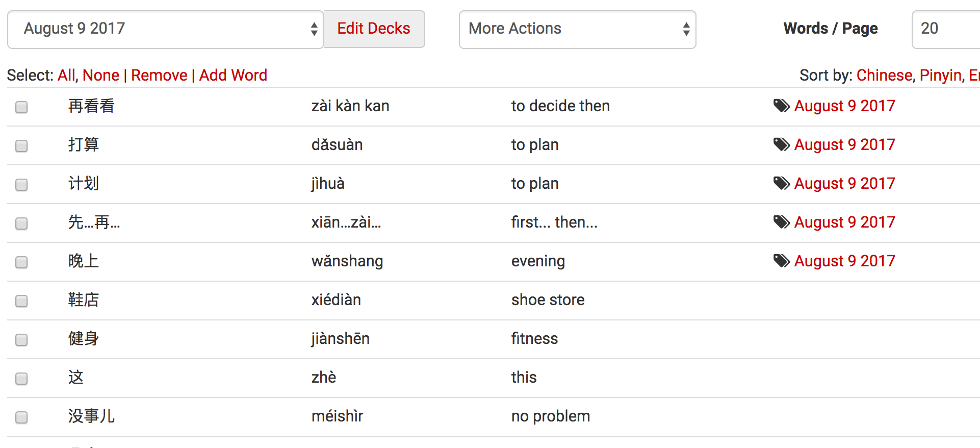Sort the list by Chinese

pyautogui.click(x=884, y=76)
